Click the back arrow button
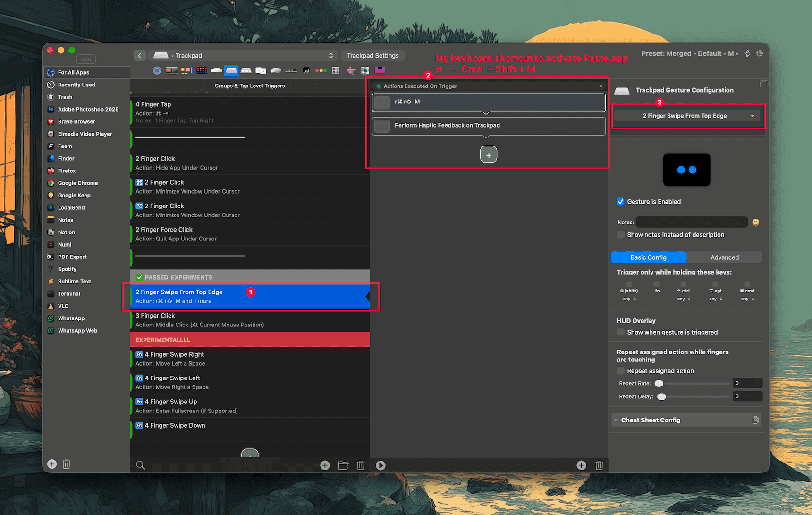This screenshot has width=812, height=515. click(140, 55)
